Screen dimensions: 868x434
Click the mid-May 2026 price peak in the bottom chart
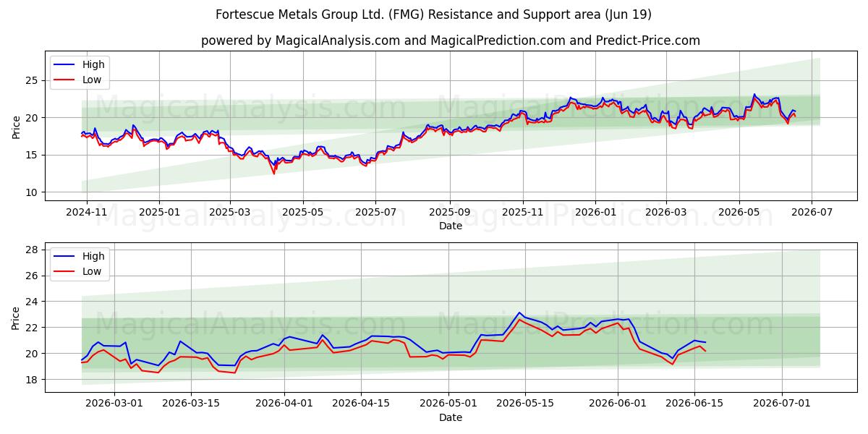(519, 313)
